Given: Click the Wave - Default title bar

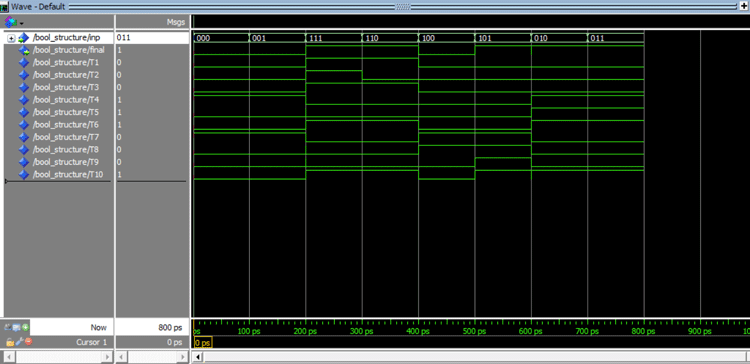Looking at the screenshot, I should coord(375,7).
